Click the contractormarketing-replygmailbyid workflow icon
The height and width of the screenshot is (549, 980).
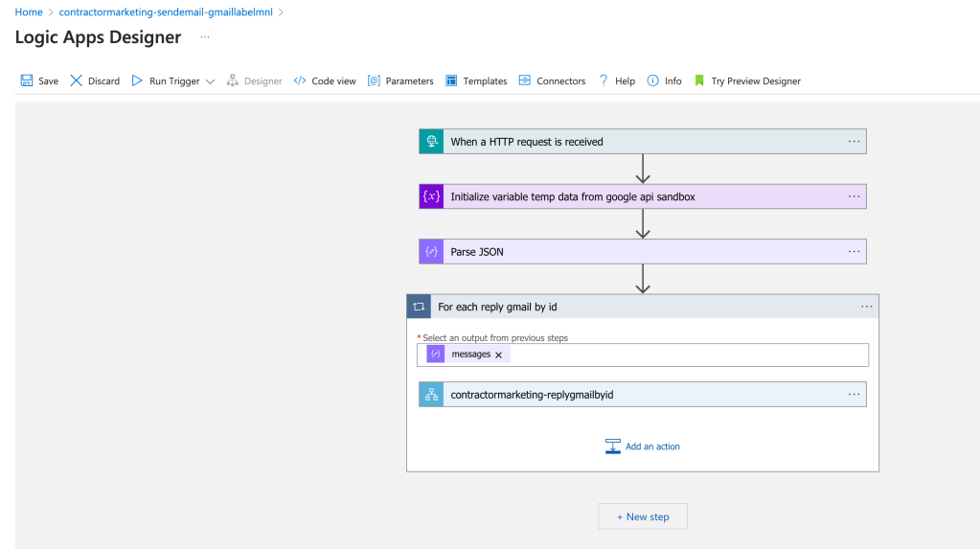tap(431, 395)
